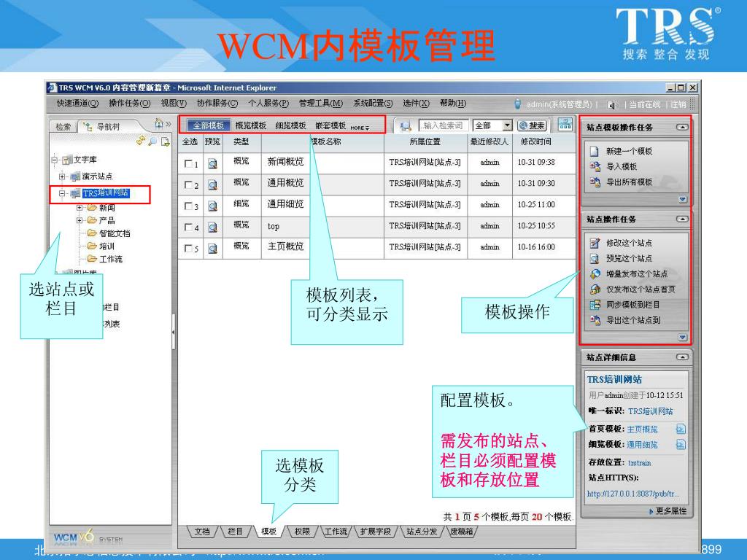Click the home icon beside 导航树 tab
The height and width of the screenshot is (560, 747).
click(158, 124)
